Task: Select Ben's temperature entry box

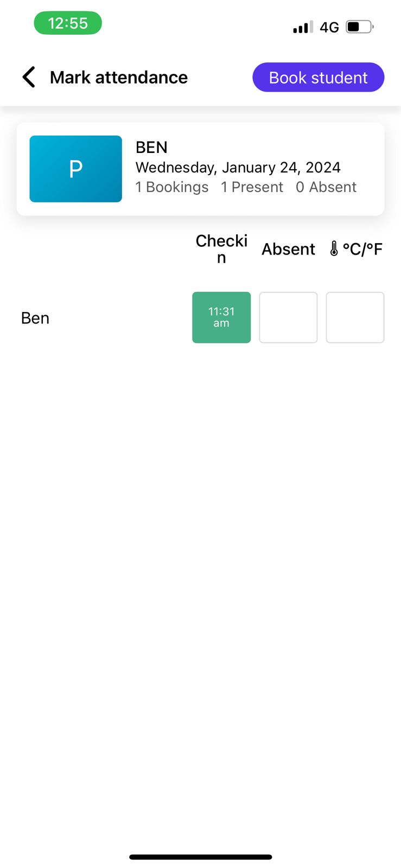Action: (x=355, y=317)
